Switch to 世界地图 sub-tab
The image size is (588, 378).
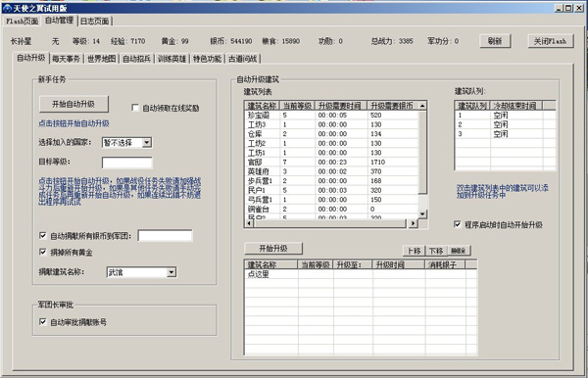click(x=101, y=59)
